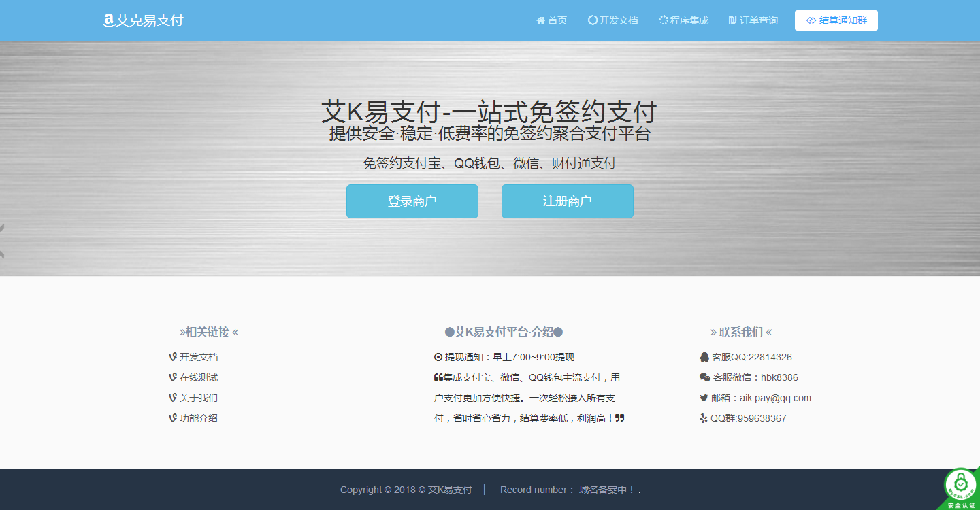This screenshot has width=980, height=510.
Task: Click the spinner icon beside 程序集成
Action: 664,20
